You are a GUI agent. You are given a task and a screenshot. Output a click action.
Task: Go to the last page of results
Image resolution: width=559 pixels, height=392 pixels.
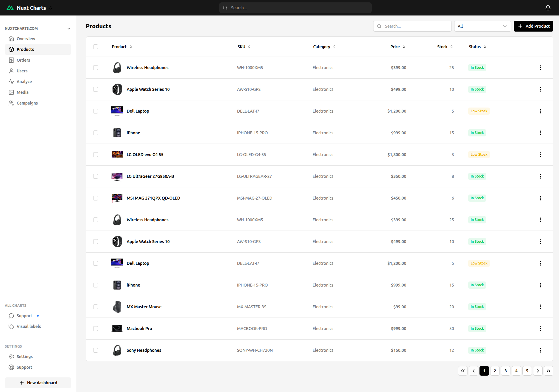pyautogui.click(x=548, y=371)
